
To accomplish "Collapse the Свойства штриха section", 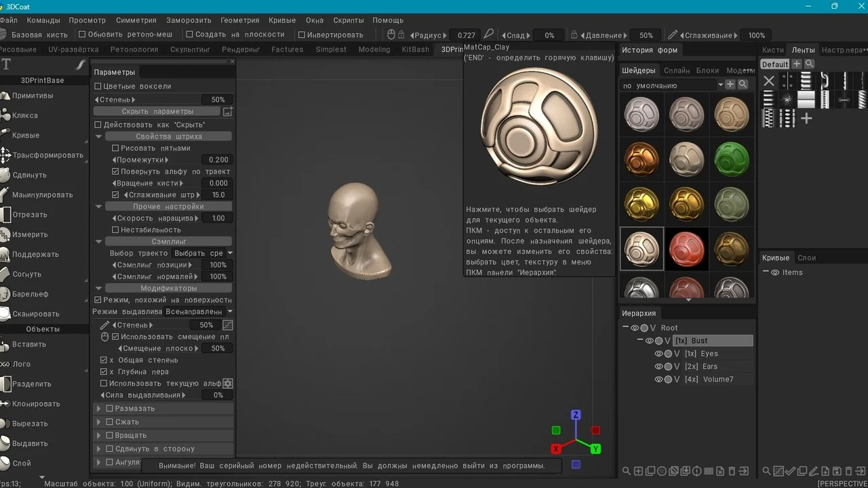I will pyautogui.click(x=99, y=136).
